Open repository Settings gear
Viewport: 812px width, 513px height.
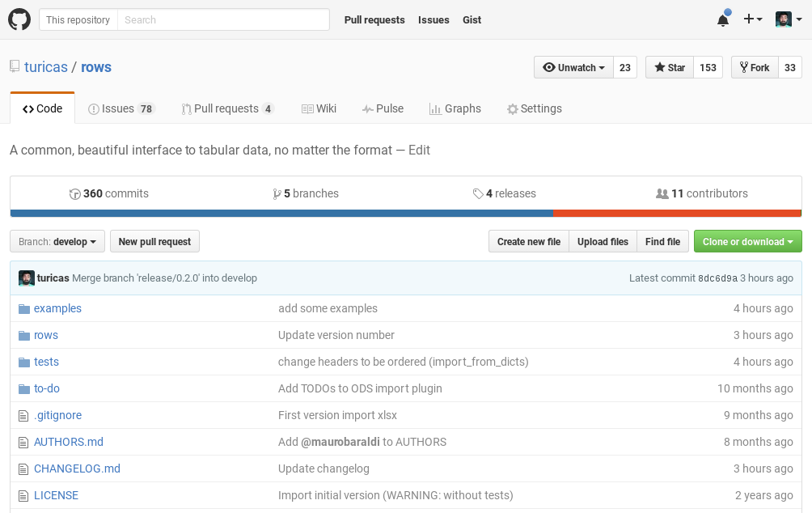point(535,108)
